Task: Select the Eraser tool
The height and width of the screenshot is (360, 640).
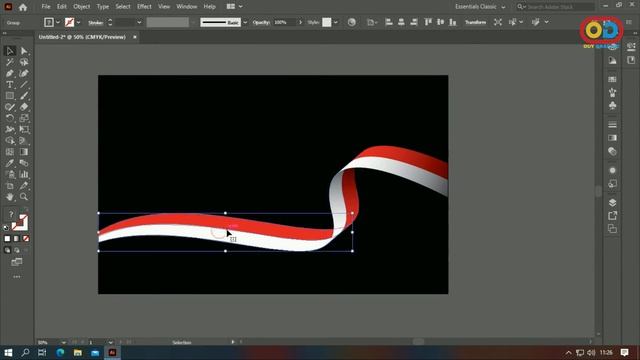Action: (x=24, y=107)
